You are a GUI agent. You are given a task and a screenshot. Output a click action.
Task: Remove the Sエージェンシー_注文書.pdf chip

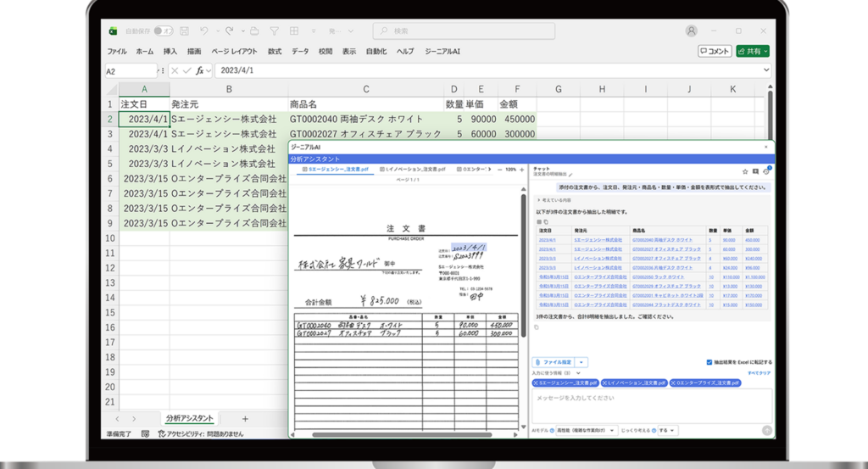pos(536,383)
